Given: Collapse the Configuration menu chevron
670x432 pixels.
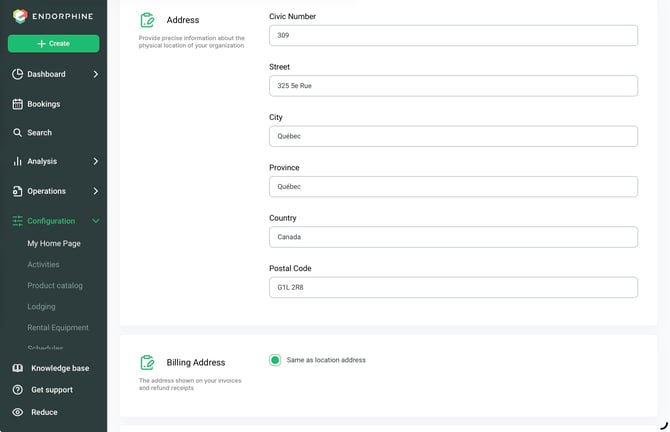Looking at the screenshot, I should (96, 221).
